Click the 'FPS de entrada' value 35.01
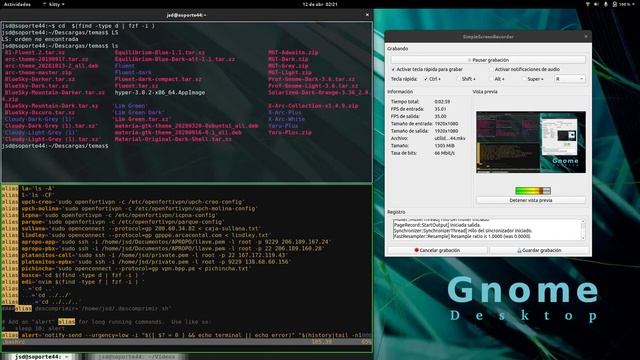Viewport: 640px width, 360px height. click(x=440, y=109)
